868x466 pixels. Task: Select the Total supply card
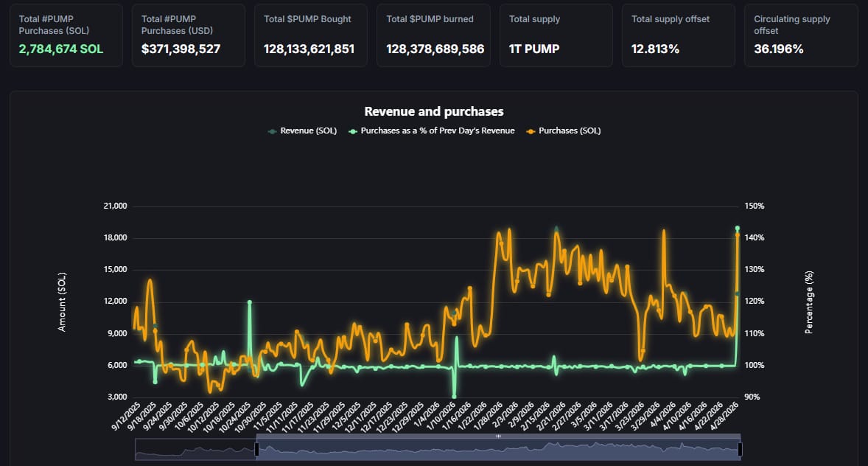556,35
